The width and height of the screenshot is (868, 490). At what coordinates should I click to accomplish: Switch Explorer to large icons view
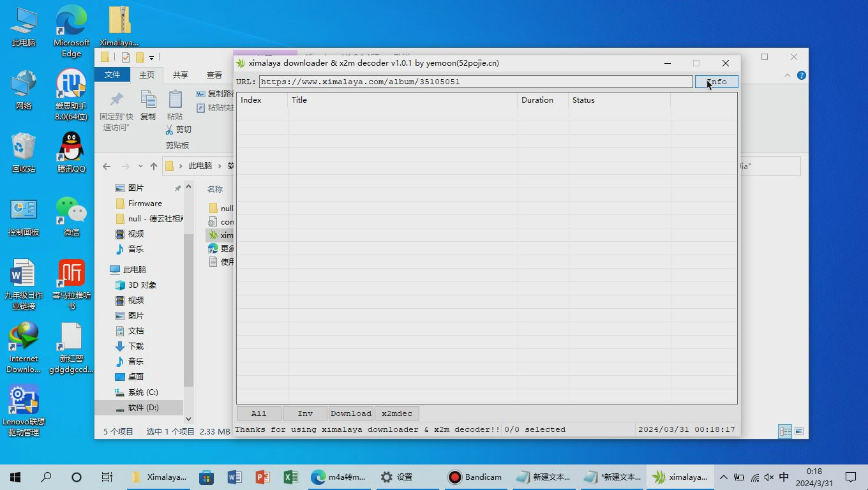[x=799, y=431]
